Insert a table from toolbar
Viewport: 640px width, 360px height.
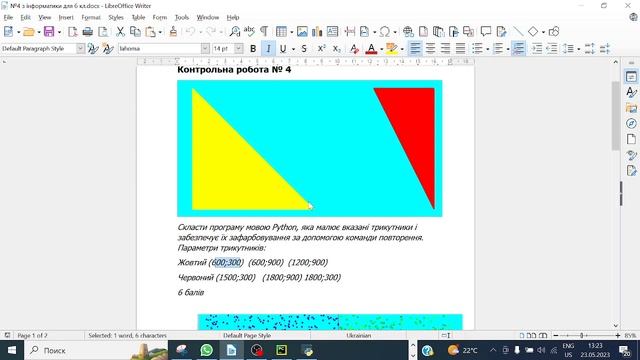pyautogui.click(x=281, y=31)
